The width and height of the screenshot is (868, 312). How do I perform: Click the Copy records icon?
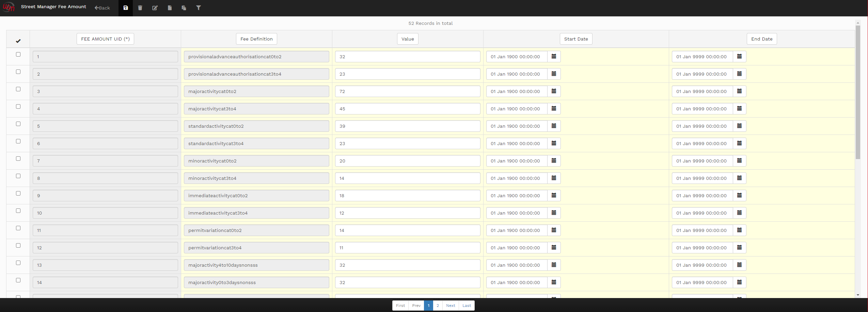click(x=184, y=8)
